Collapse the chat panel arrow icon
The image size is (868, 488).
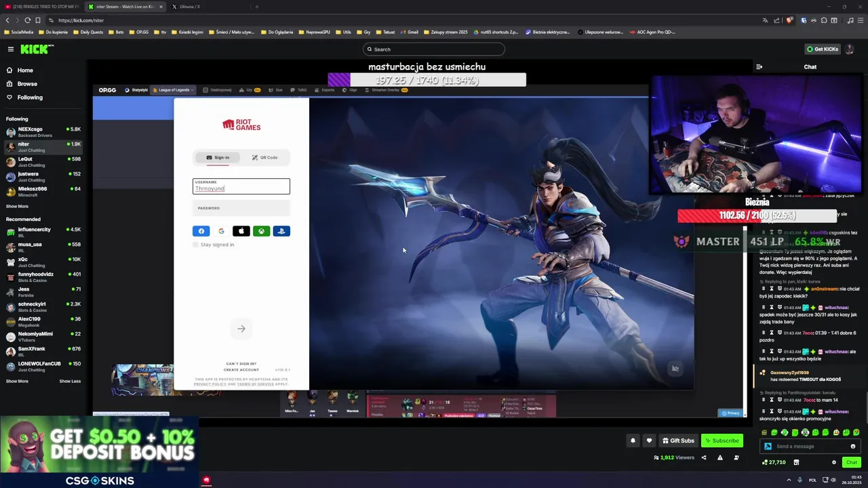point(759,66)
